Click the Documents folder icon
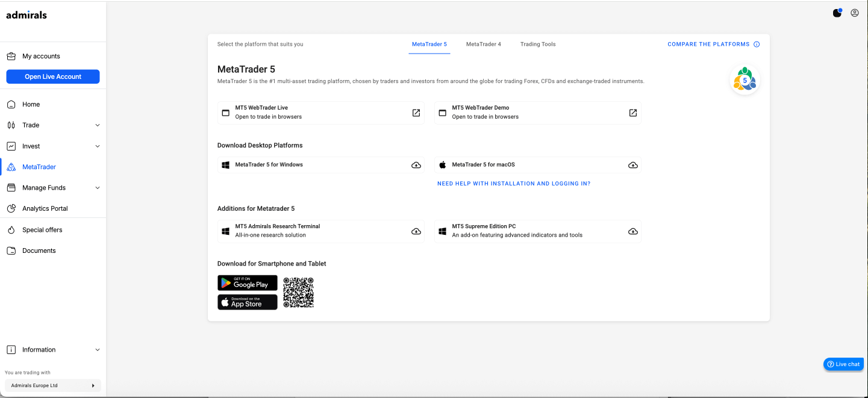This screenshot has height=398, width=868. (x=11, y=250)
